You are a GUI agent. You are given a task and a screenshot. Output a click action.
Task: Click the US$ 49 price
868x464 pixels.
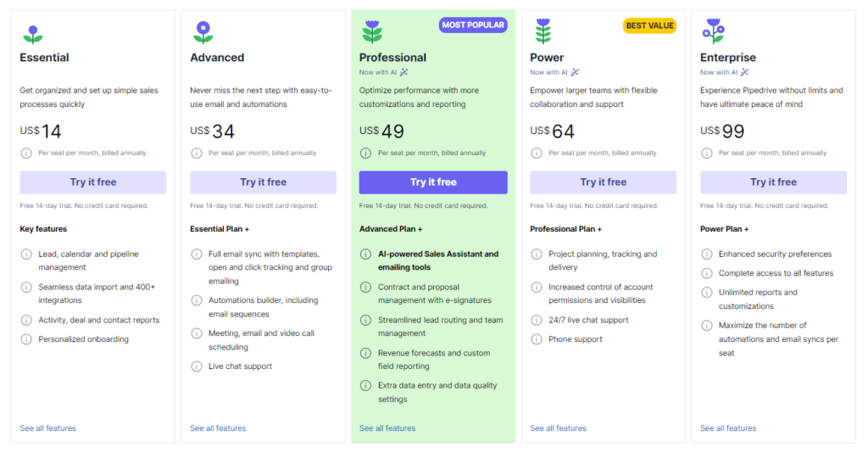[381, 131]
